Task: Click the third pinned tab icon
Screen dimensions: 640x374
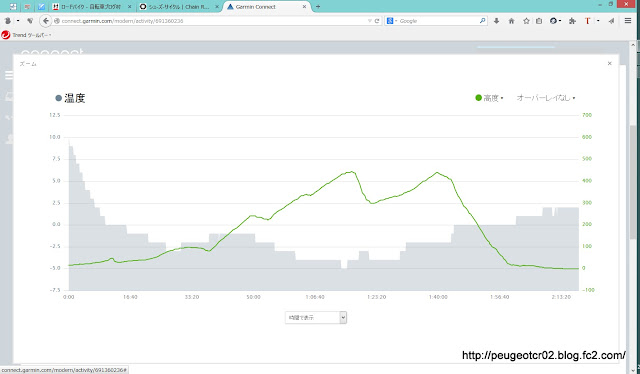Action: [41, 7]
